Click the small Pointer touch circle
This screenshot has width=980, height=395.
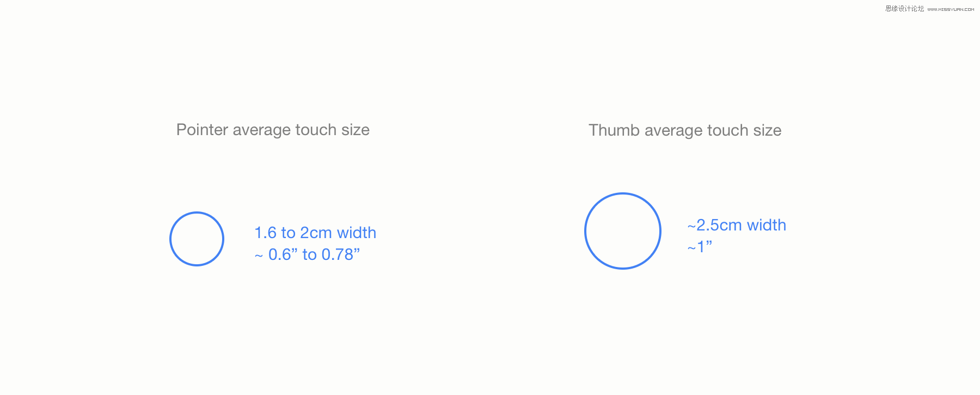click(x=197, y=239)
